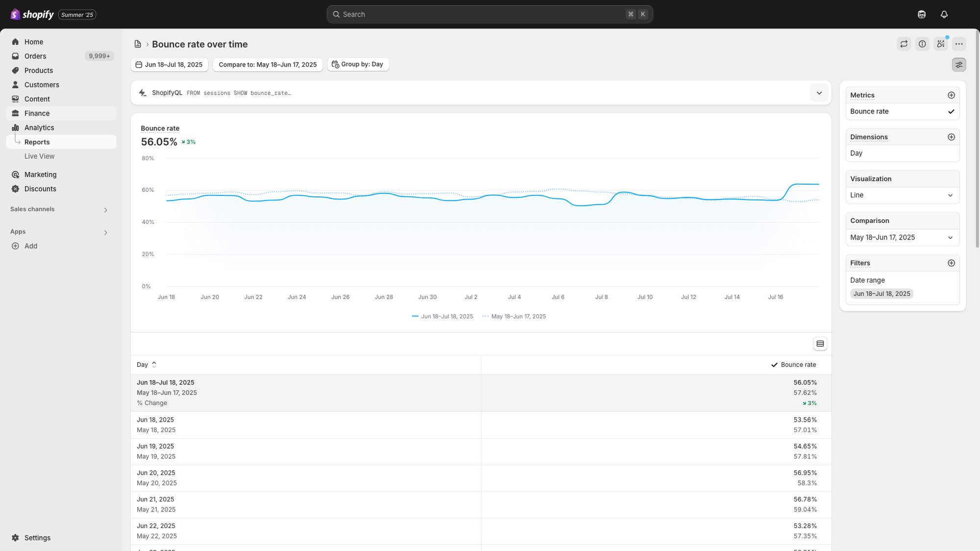980x551 pixels.
Task: Open the Visualization Line dropdown
Action: [x=902, y=195]
